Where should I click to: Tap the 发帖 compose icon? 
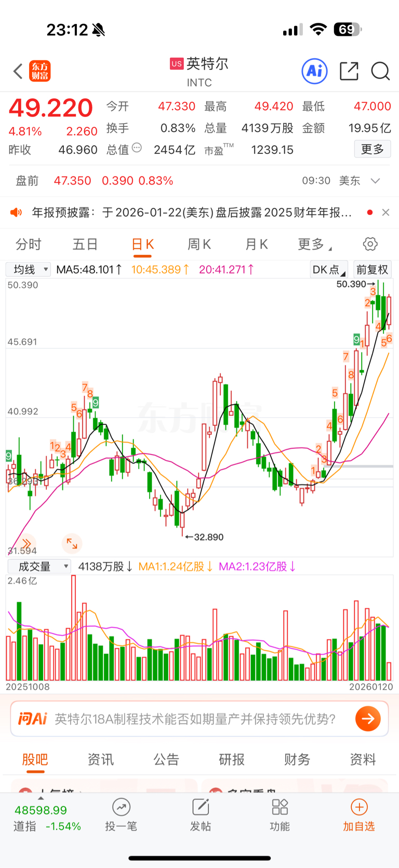coord(201,807)
